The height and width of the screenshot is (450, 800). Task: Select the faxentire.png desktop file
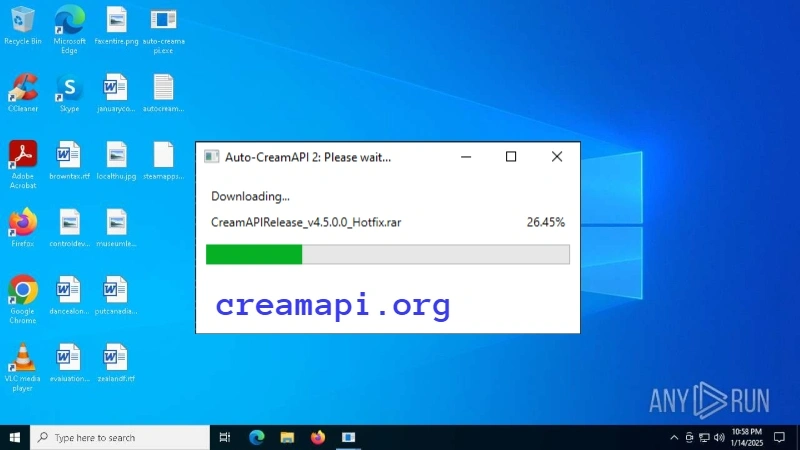coord(116,26)
